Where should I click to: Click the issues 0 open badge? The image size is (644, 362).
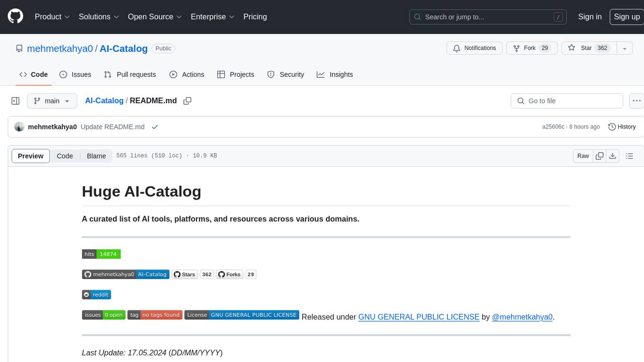pyautogui.click(x=104, y=315)
